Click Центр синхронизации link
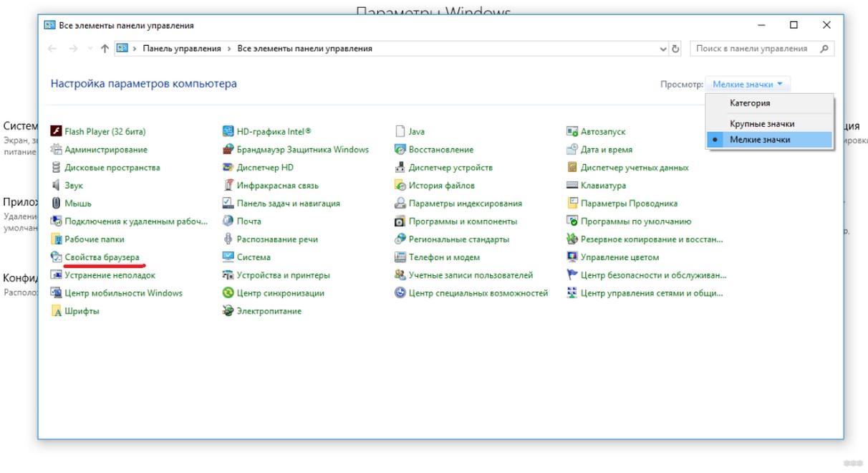Screen dimensions: 868x473 pos(281,293)
